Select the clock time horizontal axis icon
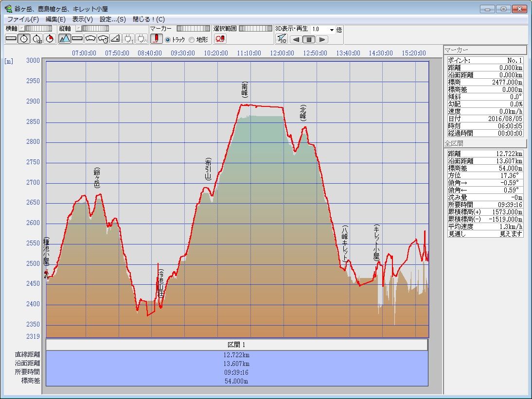The width and height of the screenshot is (532, 399). pos(24,39)
